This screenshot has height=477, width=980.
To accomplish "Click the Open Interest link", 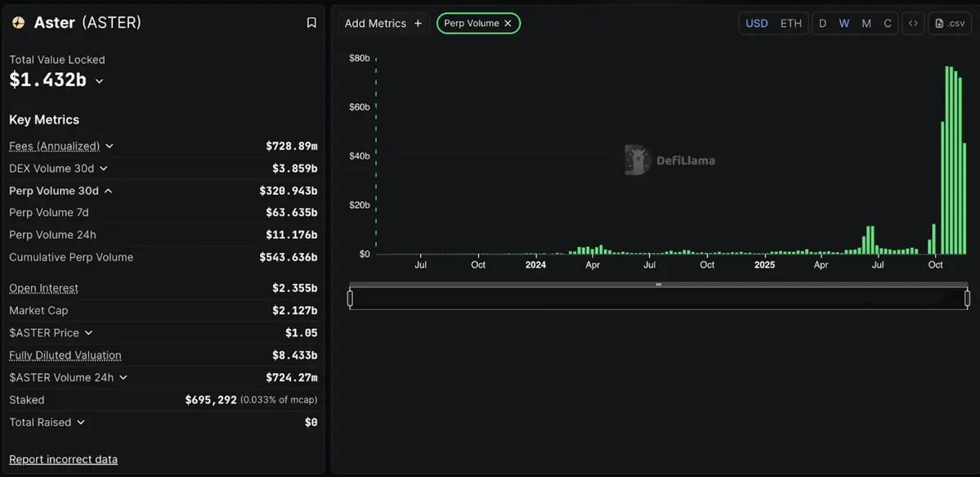I will [43, 288].
